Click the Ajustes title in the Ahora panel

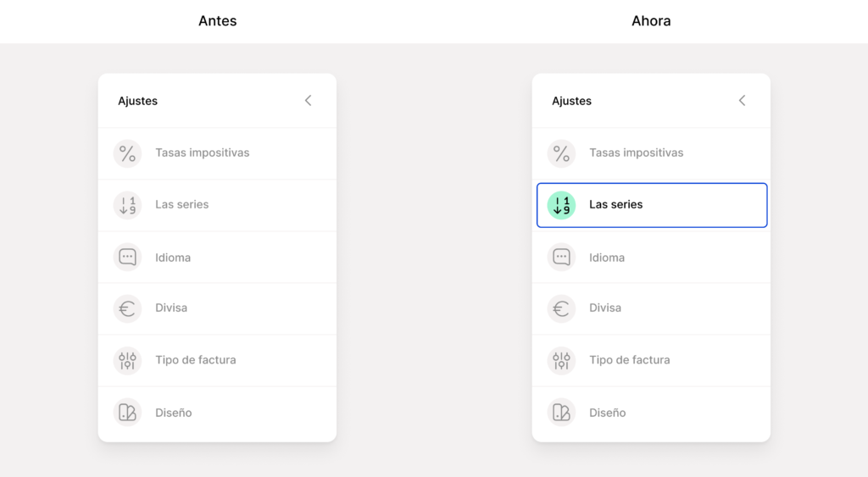click(571, 101)
